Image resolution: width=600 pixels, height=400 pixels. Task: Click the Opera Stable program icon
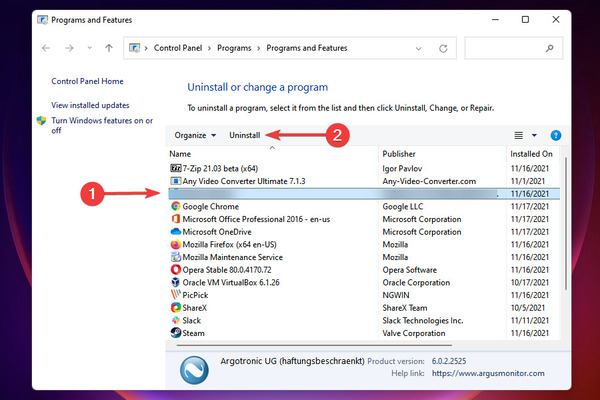[x=176, y=269]
